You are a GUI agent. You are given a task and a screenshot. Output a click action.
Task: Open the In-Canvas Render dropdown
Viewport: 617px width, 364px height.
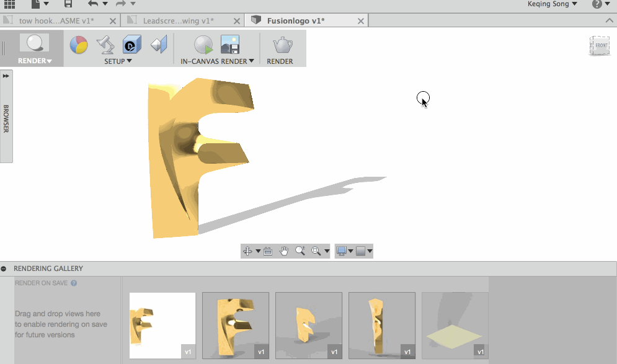tap(251, 61)
